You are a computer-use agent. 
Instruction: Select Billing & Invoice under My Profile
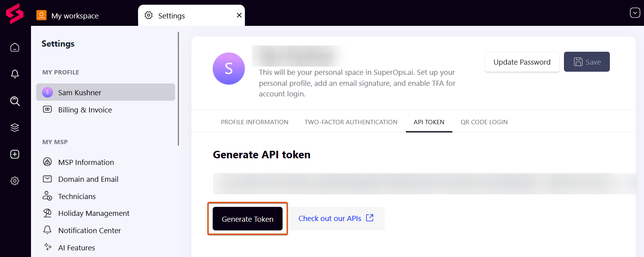pyautogui.click(x=84, y=110)
